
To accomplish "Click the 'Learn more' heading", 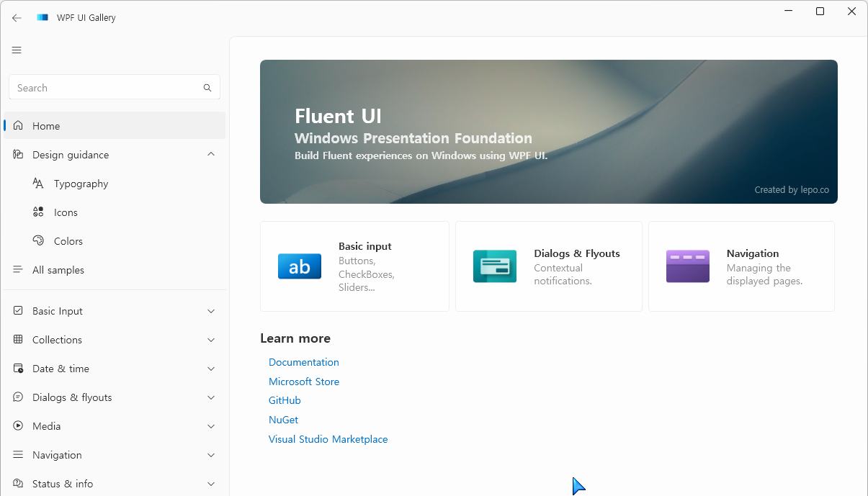I will [295, 338].
